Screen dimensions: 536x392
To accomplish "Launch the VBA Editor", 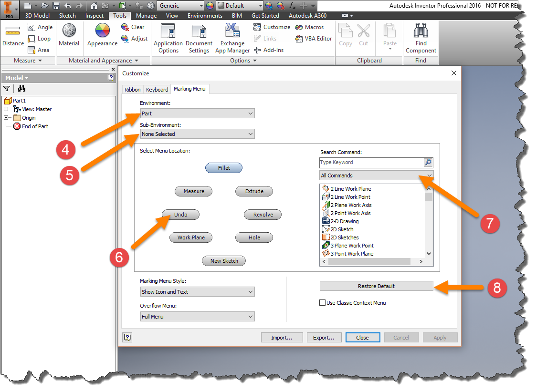I will (x=314, y=39).
